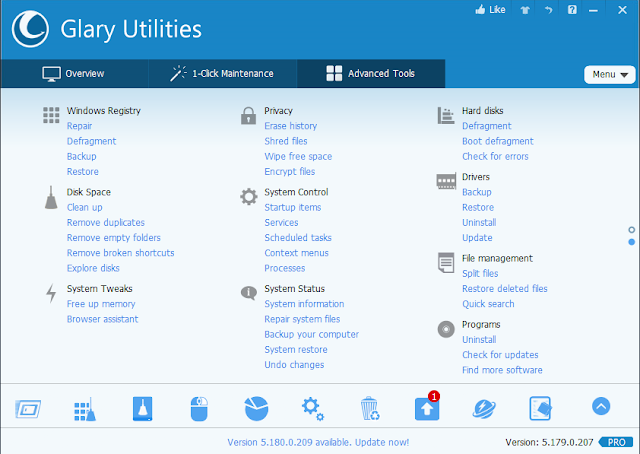
Task: Open Context menus link
Action: point(296,253)
